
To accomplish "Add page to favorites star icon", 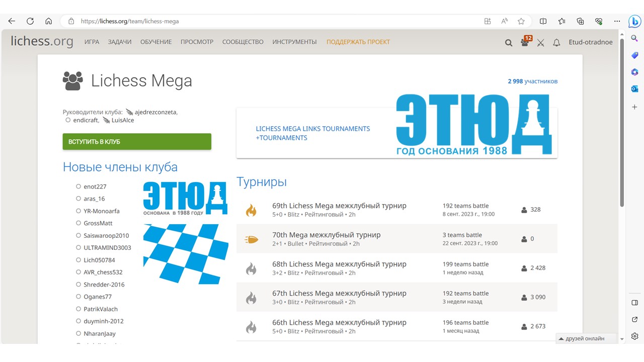I will pyautogui.click(x=521, y=21).
